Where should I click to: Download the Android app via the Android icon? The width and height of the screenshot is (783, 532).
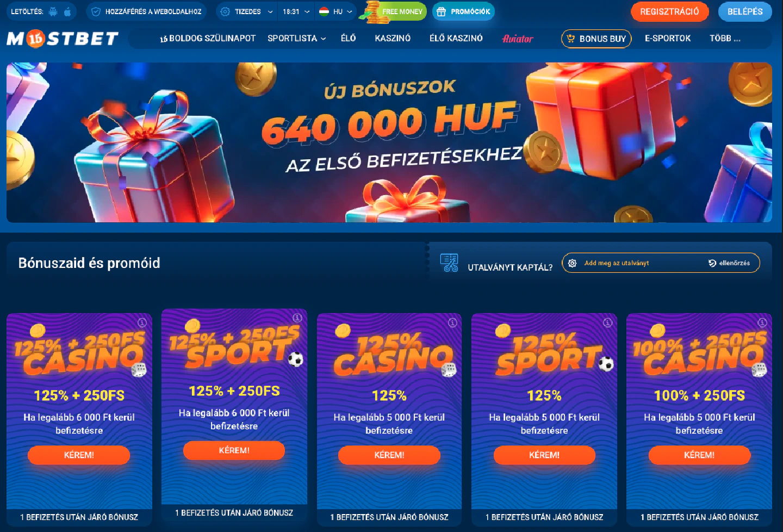(53, 11)
